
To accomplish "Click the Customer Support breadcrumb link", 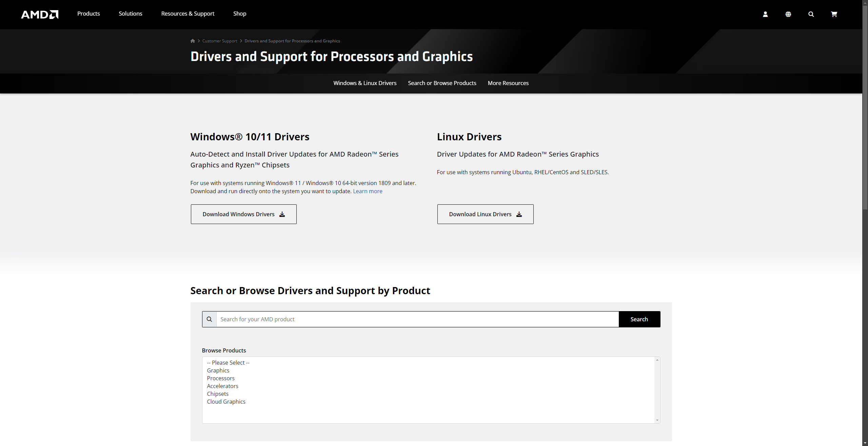I will [220, 41].
